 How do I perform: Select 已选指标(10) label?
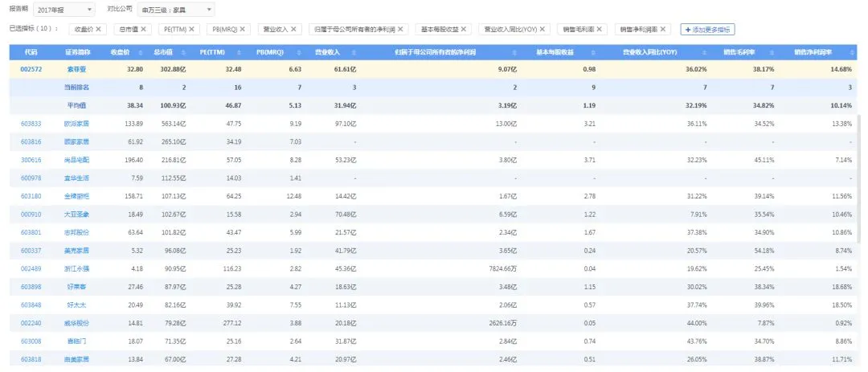[x=34, y=29]
